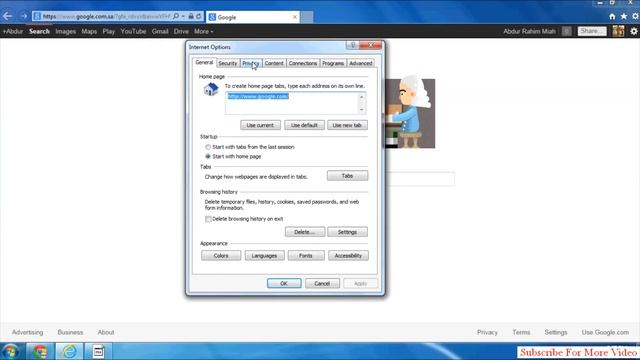Switch to the Security tab
Screen dimensions: 640x360
(227, 63)
